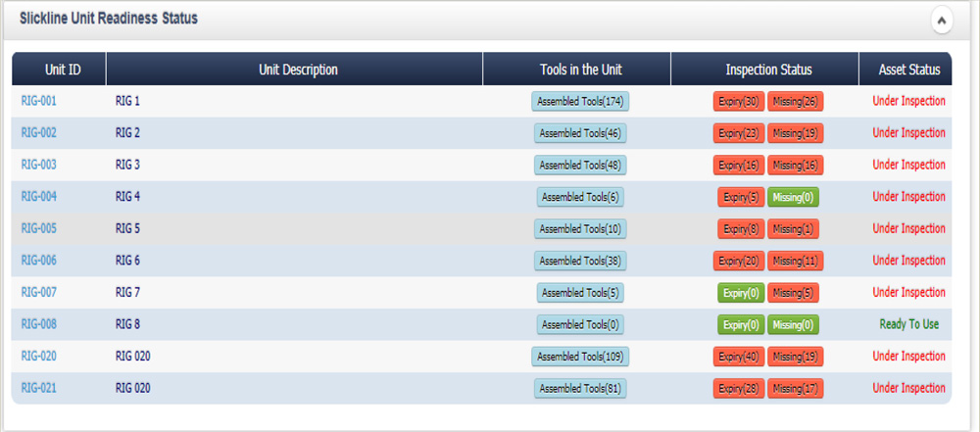Open the RIG-001 unit link

pyautogui.click(x=39, y=101)
